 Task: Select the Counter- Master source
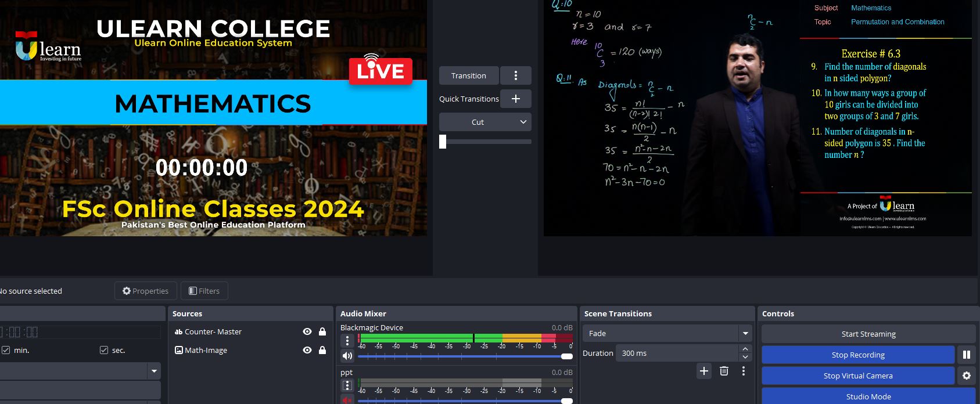(213, 331)
